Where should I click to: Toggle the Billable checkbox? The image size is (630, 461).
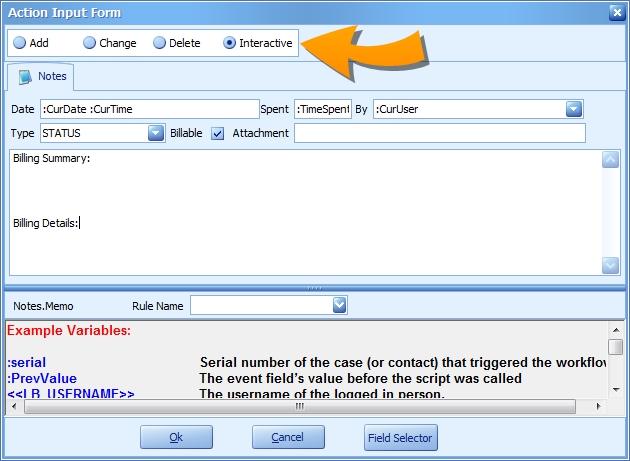tap(217, 133)
